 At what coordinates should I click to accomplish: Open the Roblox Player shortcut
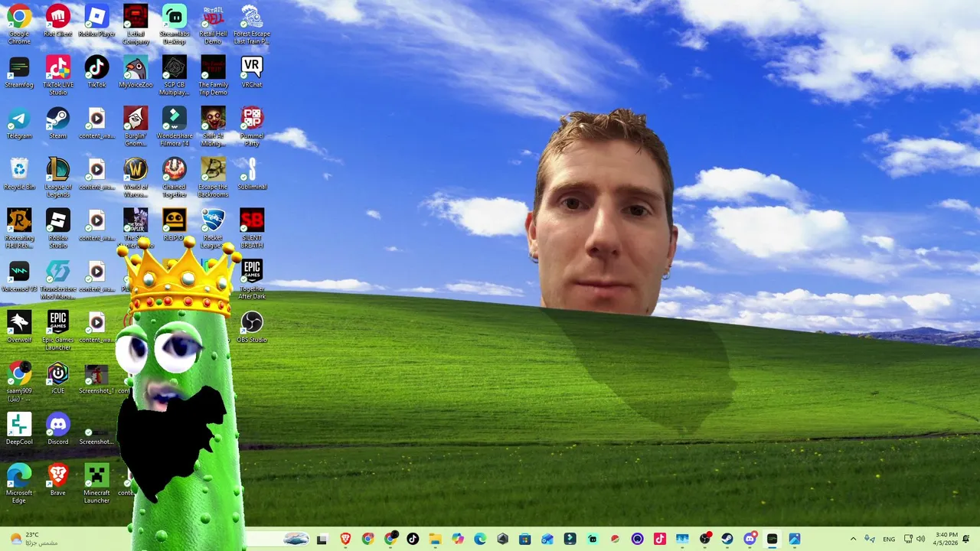click(x=96, y=21)
